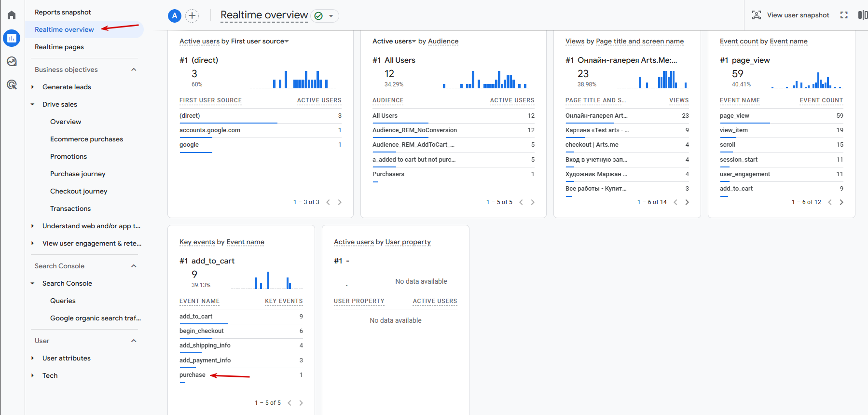Click the fullscreen icon in top bar
The image size is (868, 415).
844,15
